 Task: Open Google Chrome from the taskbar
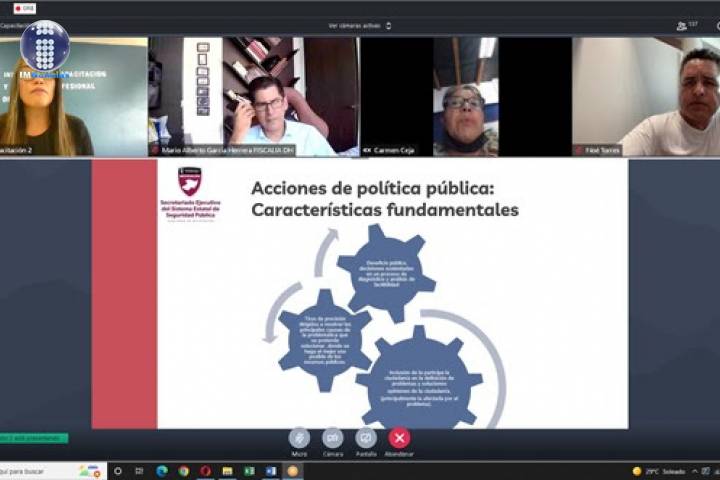[184, 471]
